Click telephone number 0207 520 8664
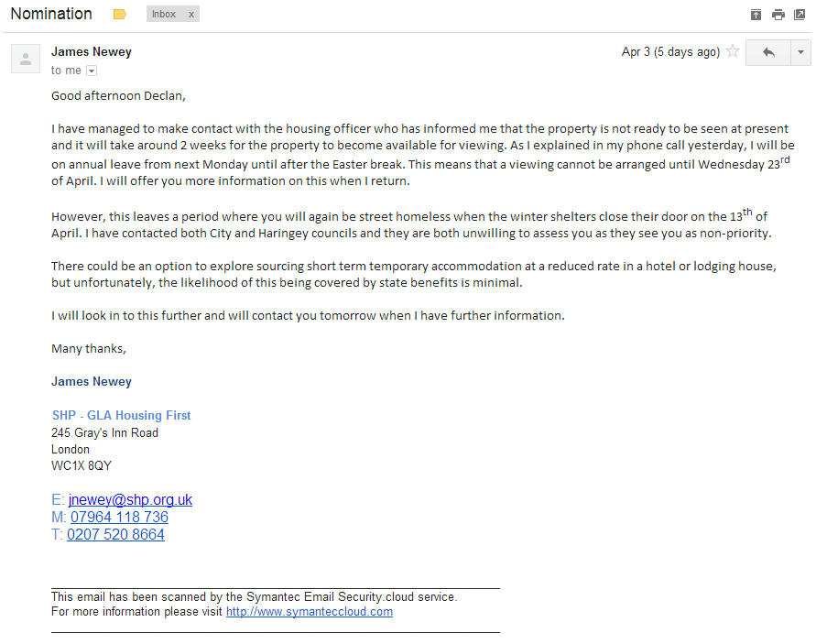The height and width of the screenshot is (644, 816). coord(115,534)
